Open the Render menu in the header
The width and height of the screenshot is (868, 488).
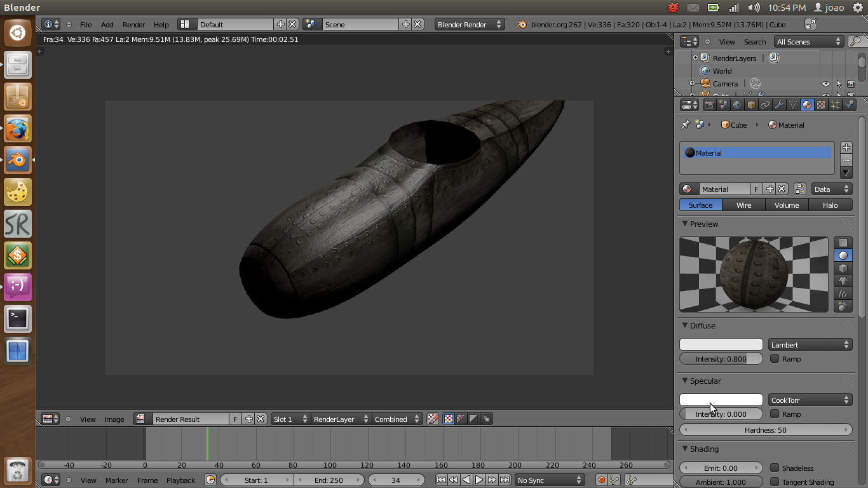tap(133, 25)
